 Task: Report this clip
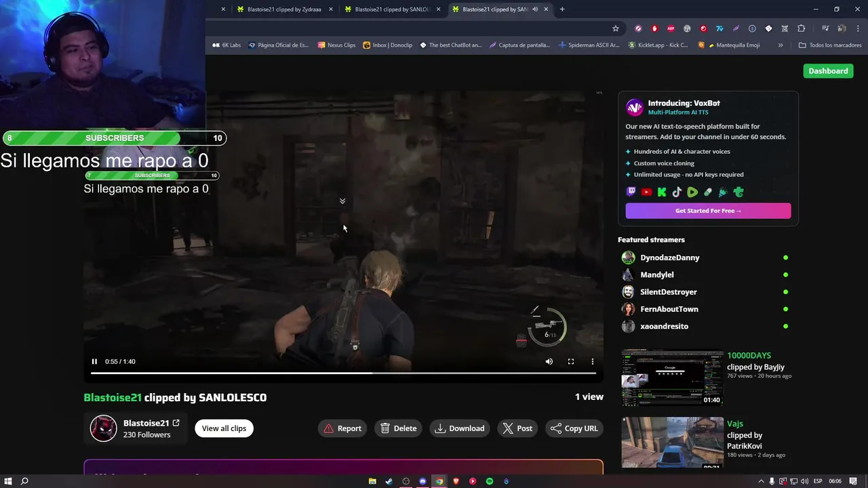click(342, 428)
